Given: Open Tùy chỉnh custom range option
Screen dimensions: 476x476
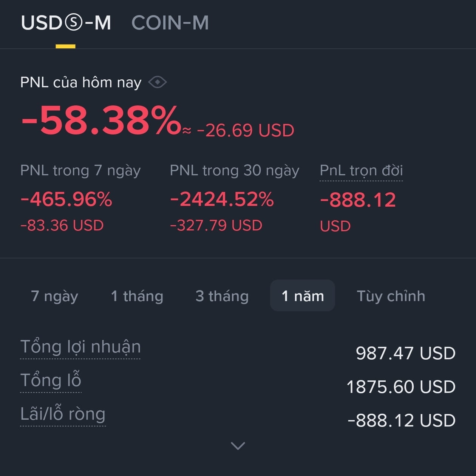Looking at the screenshot, I should (391, 296).
